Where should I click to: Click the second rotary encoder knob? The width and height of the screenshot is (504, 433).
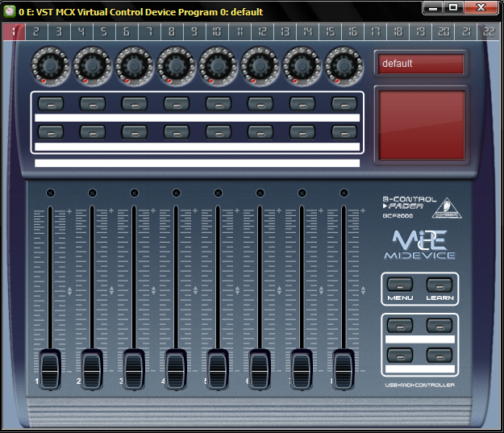[92, 66]
